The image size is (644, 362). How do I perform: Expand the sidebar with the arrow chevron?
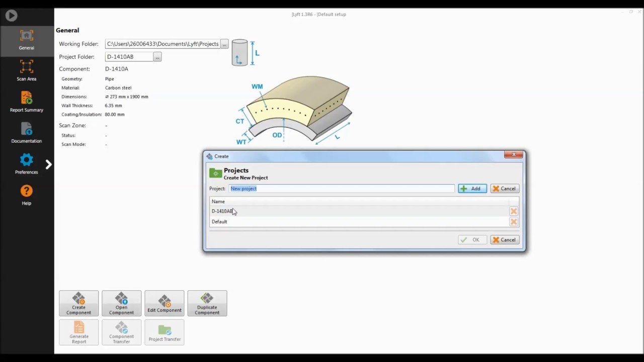coord(48,164)
